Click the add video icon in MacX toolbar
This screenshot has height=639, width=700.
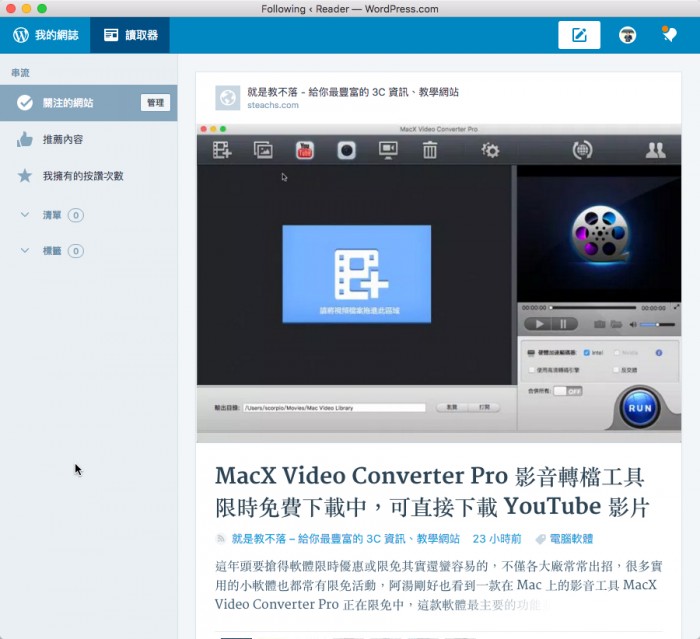tap(222, 150)
